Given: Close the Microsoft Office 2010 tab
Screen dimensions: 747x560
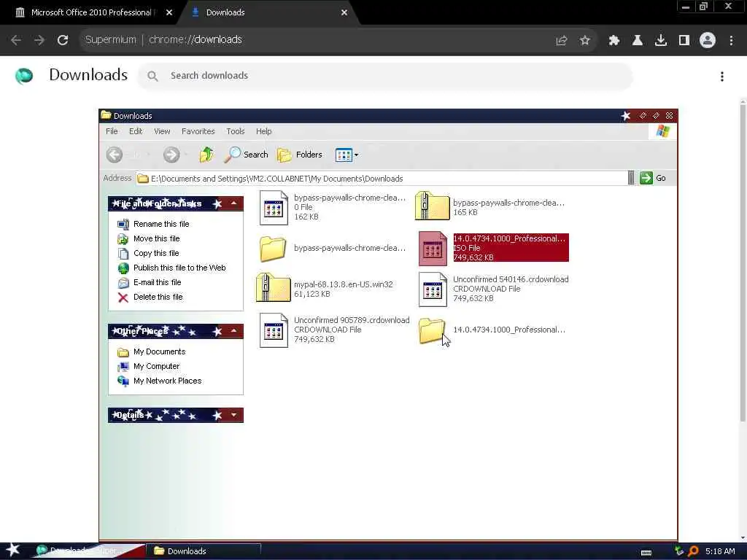Looking at the screenshot, I should tap(169, 12).
